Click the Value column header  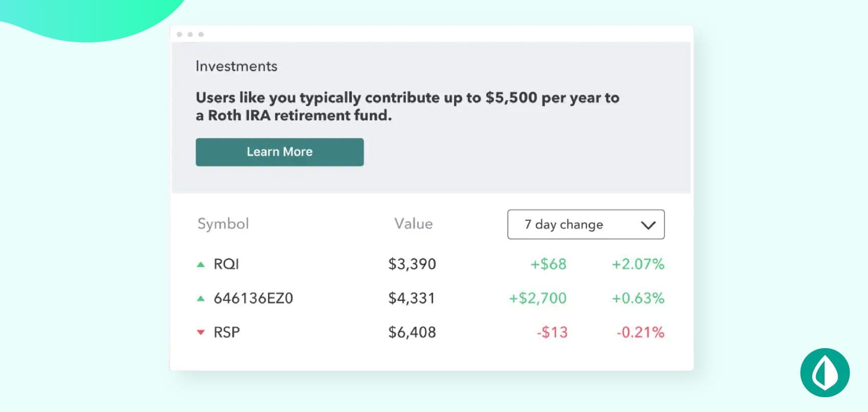point(413,224)
